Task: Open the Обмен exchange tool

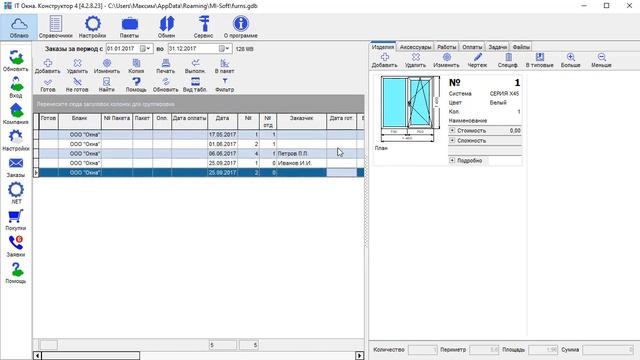Action: click(167, 27)
